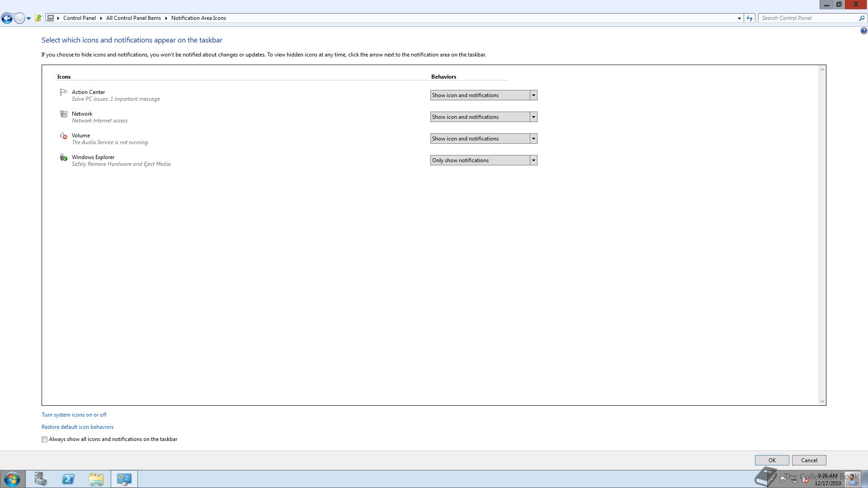The height and width of the screenshot is (488, 868).
Task: Open the Windows Start menu orb
Action: pyautogui.click(x=12, y=479)
